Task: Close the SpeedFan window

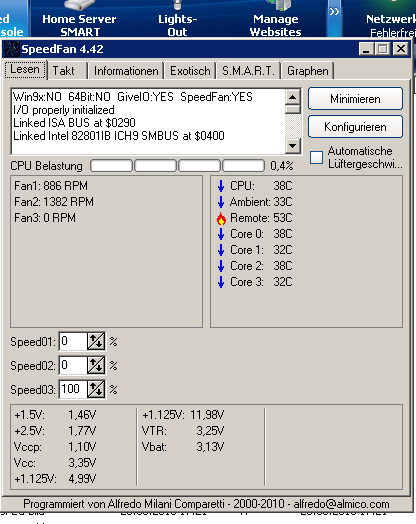Action: point(401,49)
